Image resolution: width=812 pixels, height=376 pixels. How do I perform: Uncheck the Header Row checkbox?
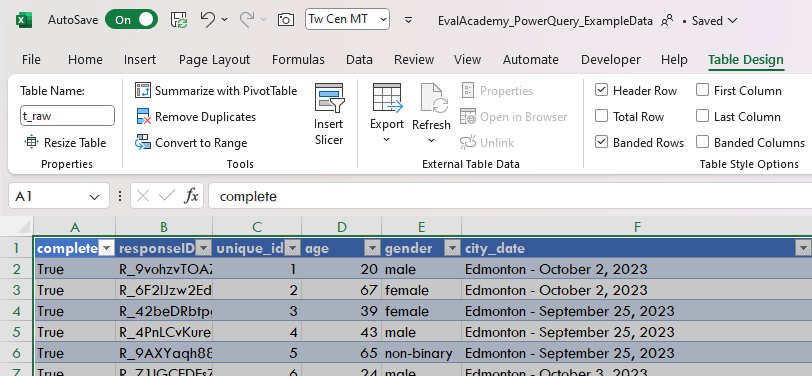pyautogui.click(x=601, y=90)
